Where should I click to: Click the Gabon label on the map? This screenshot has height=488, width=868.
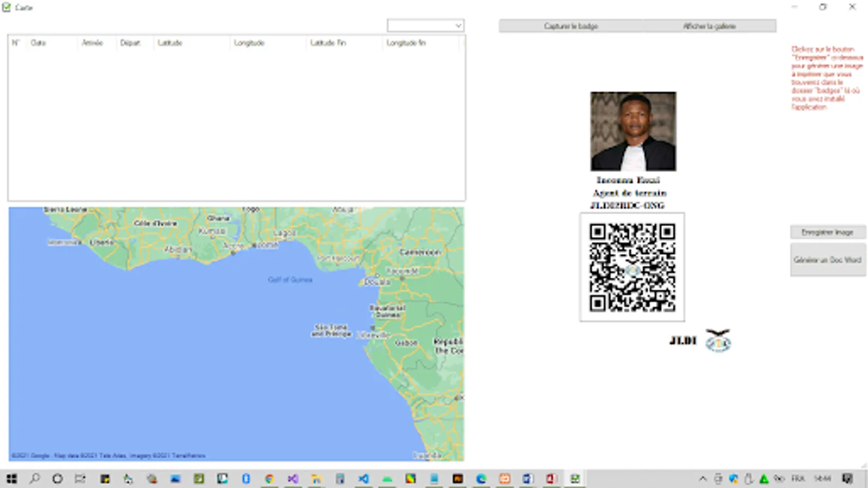coord(406,343)
